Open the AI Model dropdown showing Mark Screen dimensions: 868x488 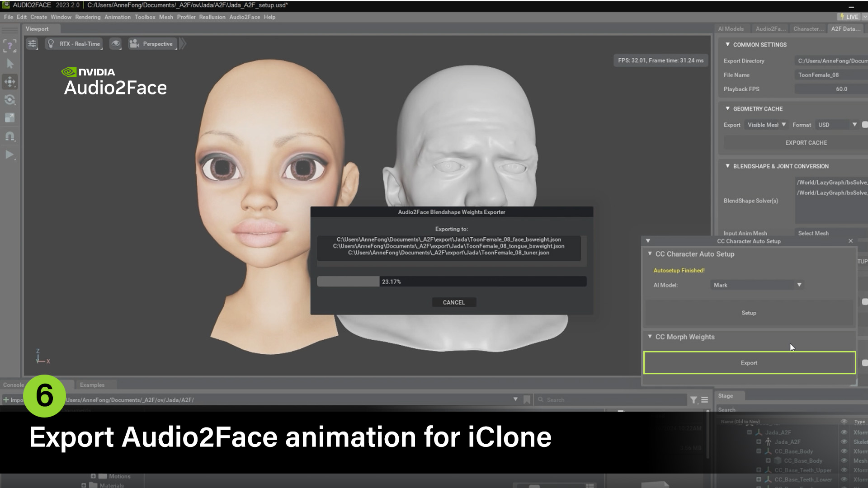pyautogui.click(x=756, y=285)
